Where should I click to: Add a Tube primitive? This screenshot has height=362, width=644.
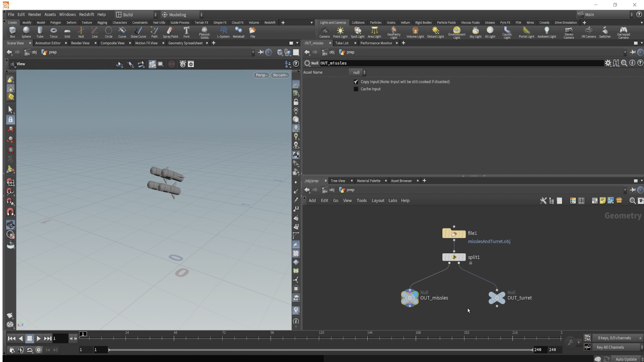tap(40, 33)
